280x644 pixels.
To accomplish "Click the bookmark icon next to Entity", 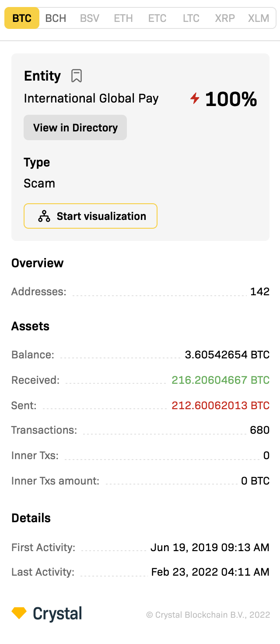I will tap(77, 76).
